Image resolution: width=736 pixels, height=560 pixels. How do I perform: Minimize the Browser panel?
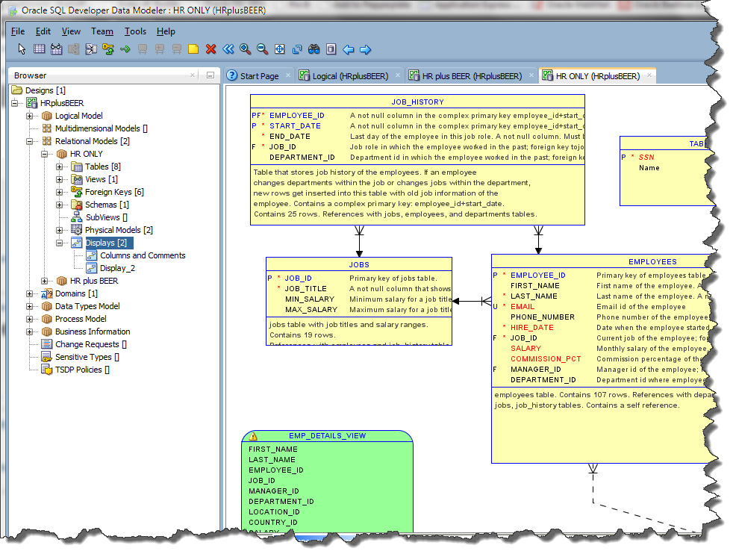pos(210,75)
